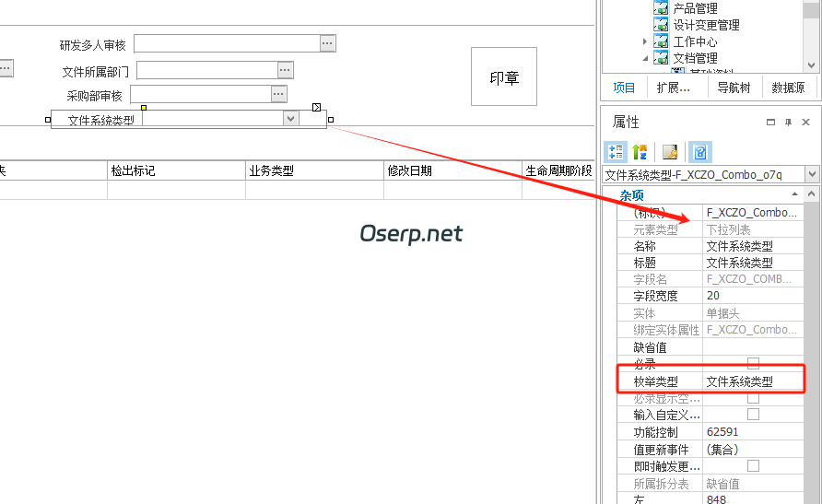Select the 设计变更管理 tree node
This screenshot has width=822, height=504.
[706, 25]
